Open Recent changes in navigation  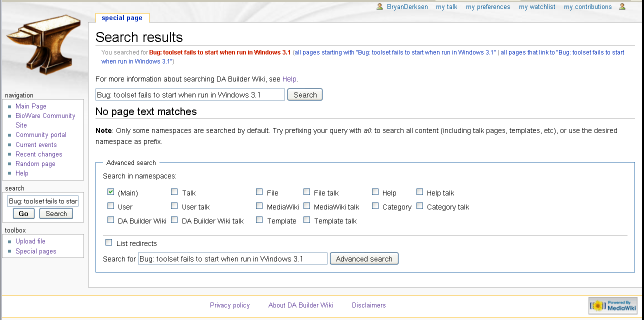[x=38, y=154]
